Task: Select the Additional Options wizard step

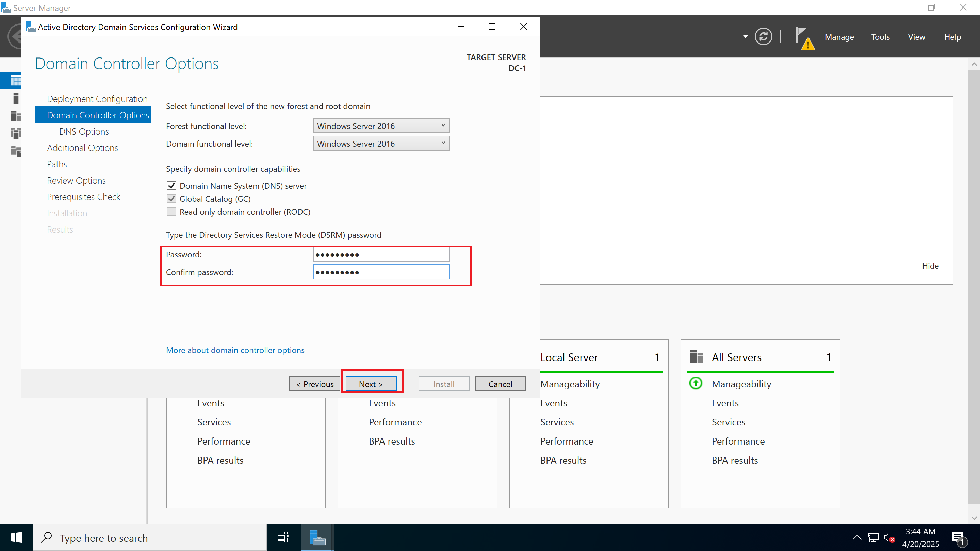Action: tap(82, 148)
